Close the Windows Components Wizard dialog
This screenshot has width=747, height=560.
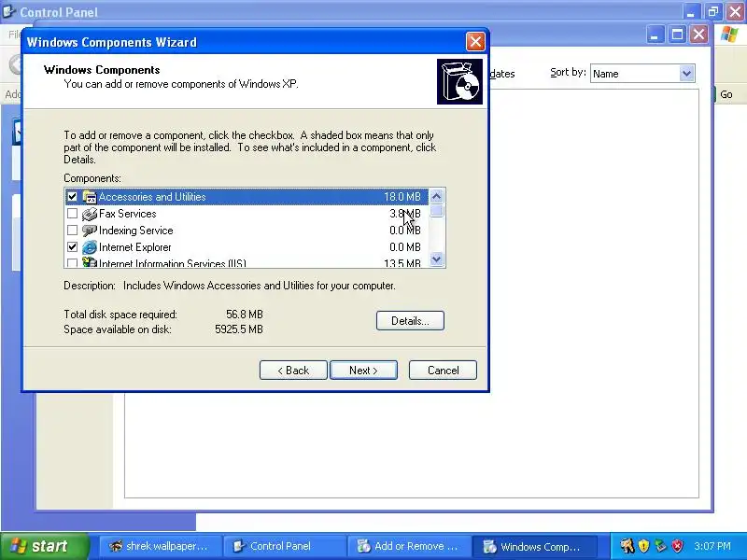(475, 42)
